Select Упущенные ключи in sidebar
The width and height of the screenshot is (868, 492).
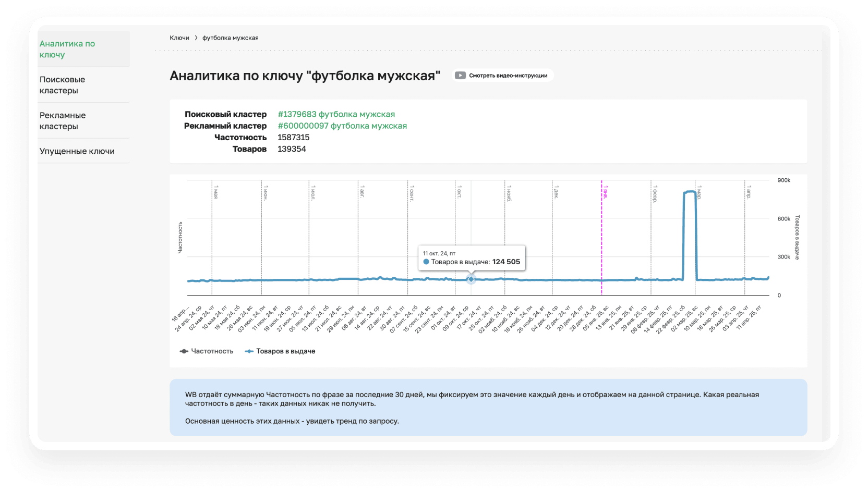[77, 151]
